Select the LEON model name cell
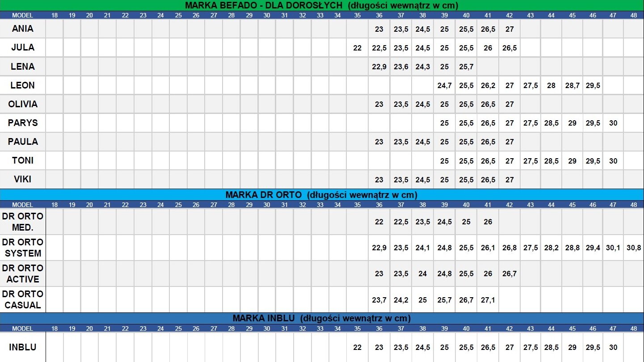Viewport: 644px width, 362px height. click(x=23, y=85)
